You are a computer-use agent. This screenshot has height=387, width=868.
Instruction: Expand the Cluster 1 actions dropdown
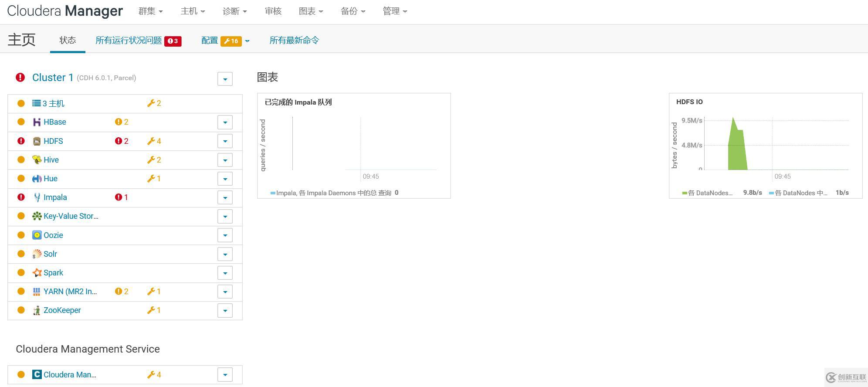point(225,79)
